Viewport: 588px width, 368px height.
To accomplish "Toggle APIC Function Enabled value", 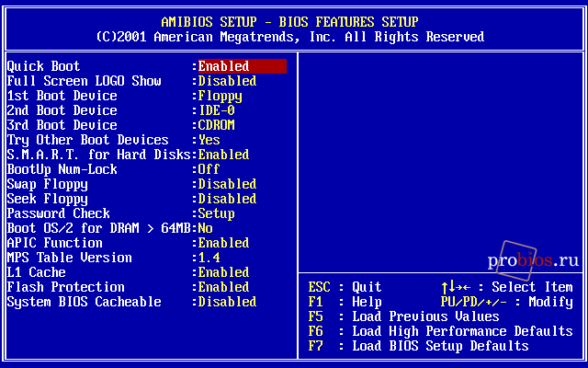I will (223, 243).
